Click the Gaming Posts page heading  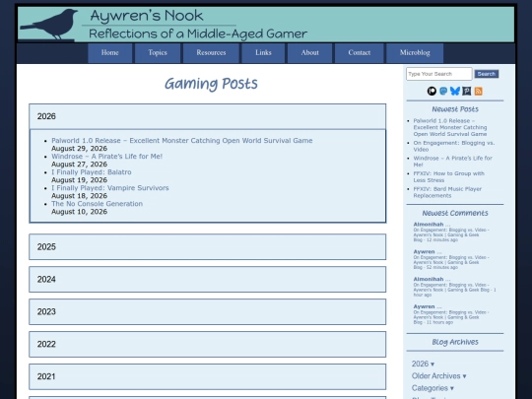pos(211,84)
